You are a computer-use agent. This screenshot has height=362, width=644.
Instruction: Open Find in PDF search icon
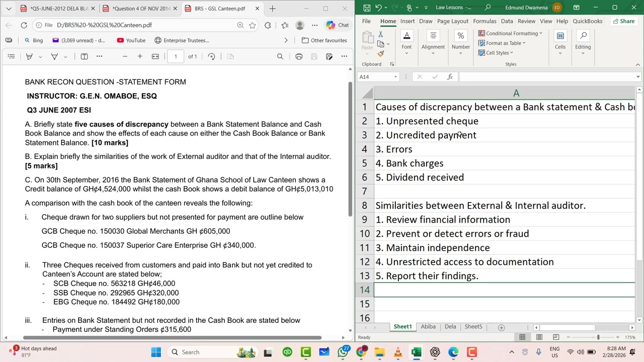coord(280,56)
